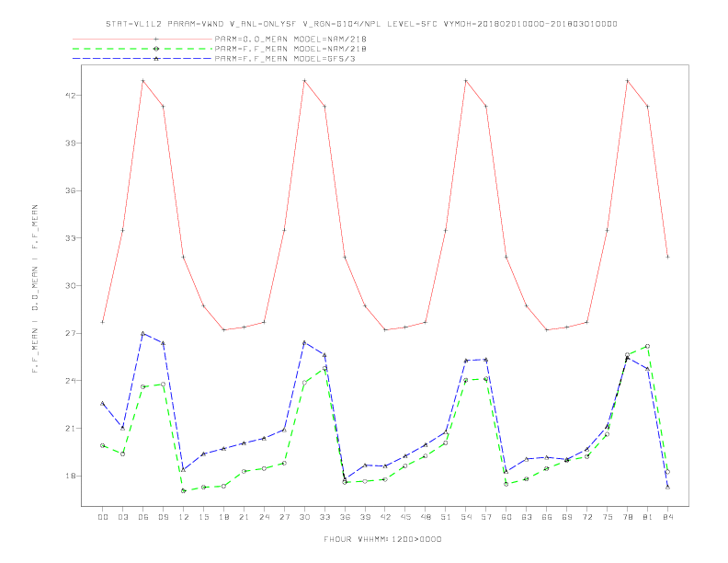Click the x-axis label FHOUR VHHMM:1200>0000
The image size is (728, 563).
pos(382,539)
